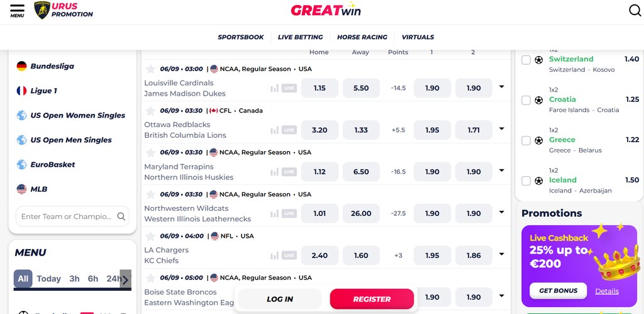Check the Switzerland 1x2 selection box
Viewport: 644px width, 314px height.
(x=526, y=60)
